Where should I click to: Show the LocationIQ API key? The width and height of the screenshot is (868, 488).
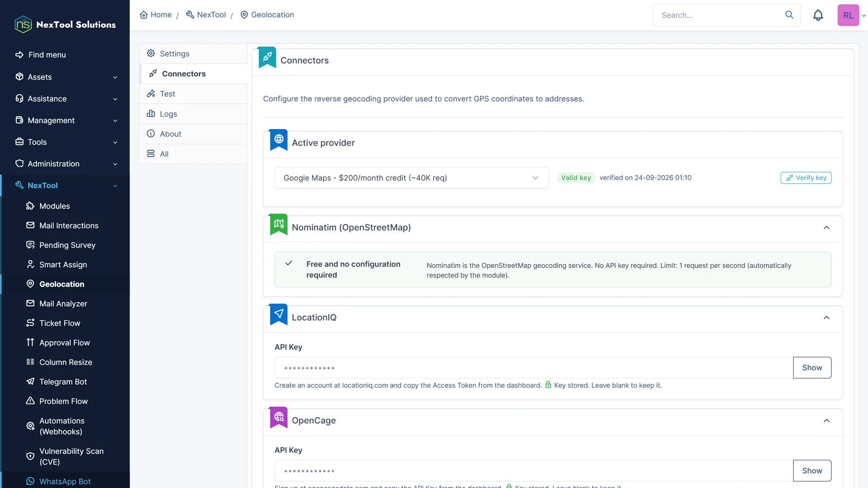pos(812,368)
